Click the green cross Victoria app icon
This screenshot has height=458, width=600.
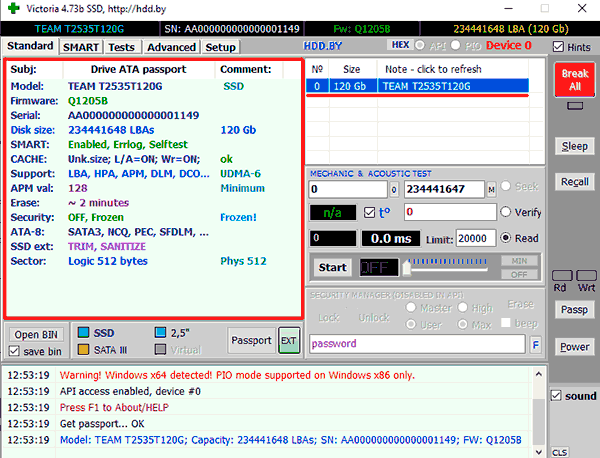(x=13, y=8)
